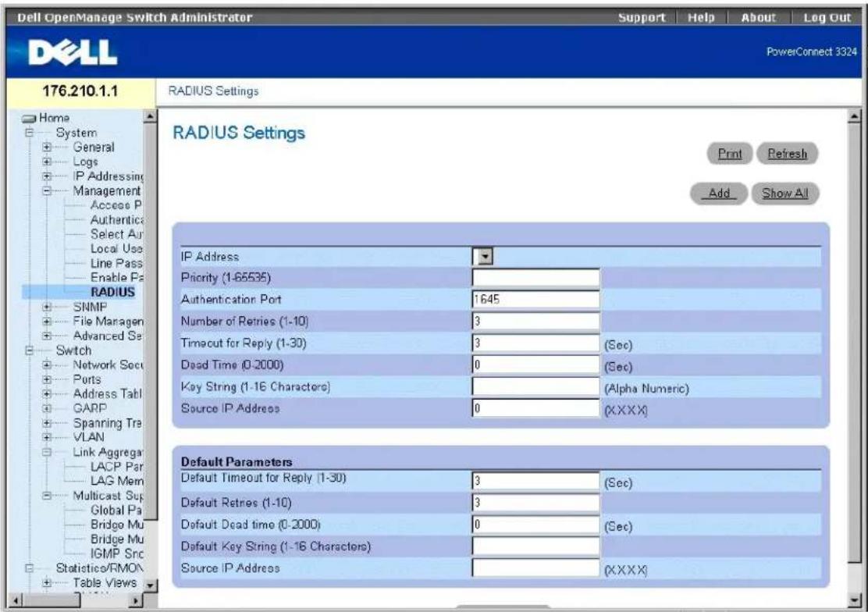
Task: Select Access Profiles in the tree
Action: [116, 205]
